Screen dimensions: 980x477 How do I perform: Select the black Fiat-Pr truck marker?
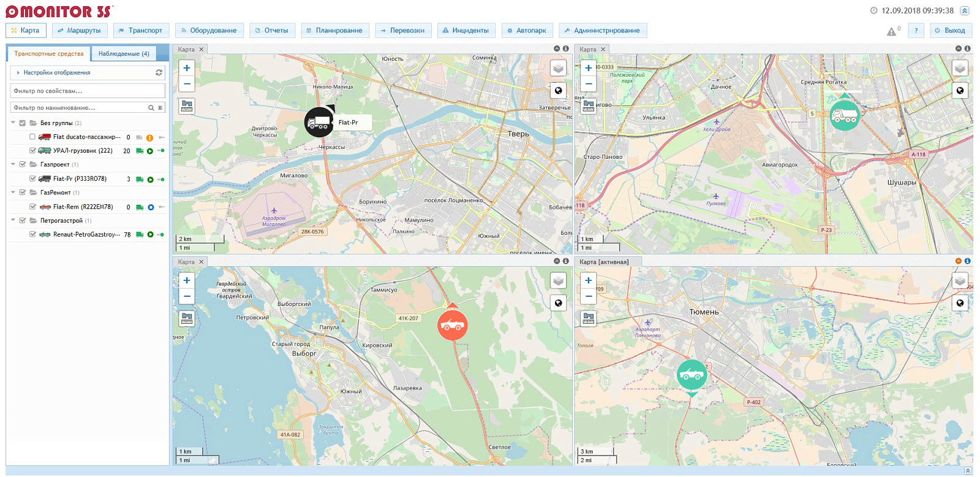(x=319, y=122)
